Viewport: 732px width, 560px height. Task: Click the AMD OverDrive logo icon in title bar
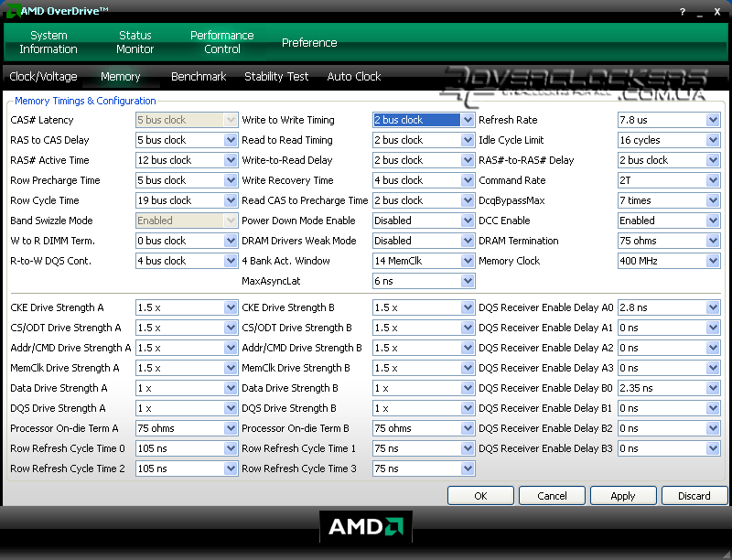click(x=13, y=11)
